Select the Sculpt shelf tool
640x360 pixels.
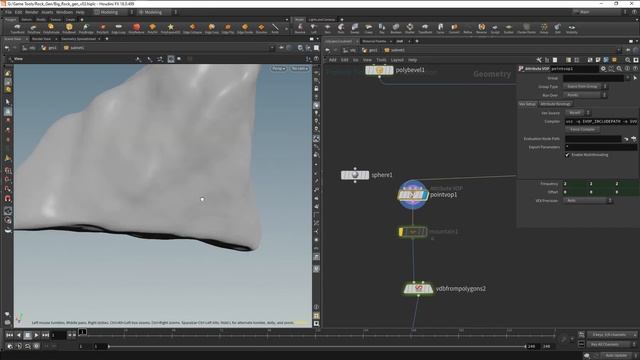[x=495, y=28]
